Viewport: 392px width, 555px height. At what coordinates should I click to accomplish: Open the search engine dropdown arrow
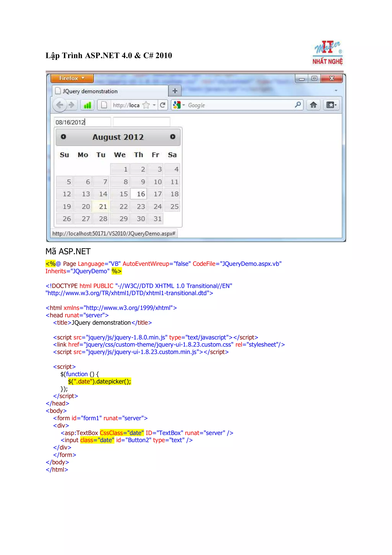pos(184,105)
